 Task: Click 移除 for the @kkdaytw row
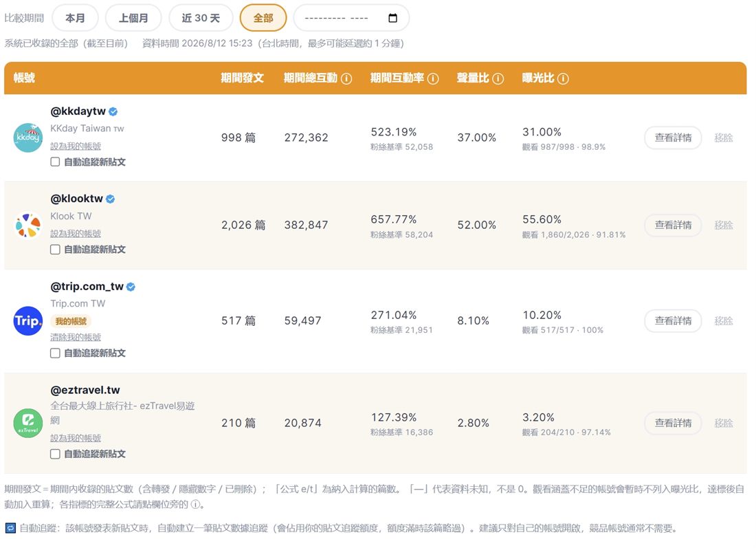tap(723, 138)
